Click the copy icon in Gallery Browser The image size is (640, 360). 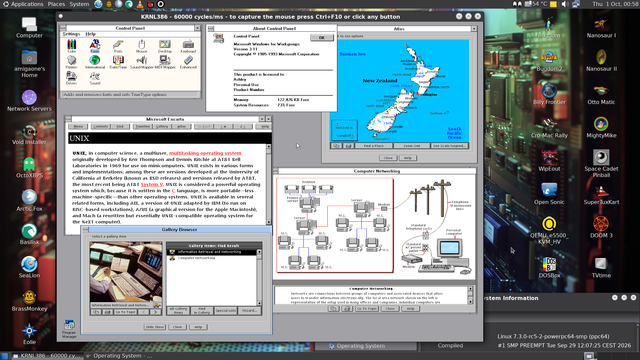click(96, 312)
